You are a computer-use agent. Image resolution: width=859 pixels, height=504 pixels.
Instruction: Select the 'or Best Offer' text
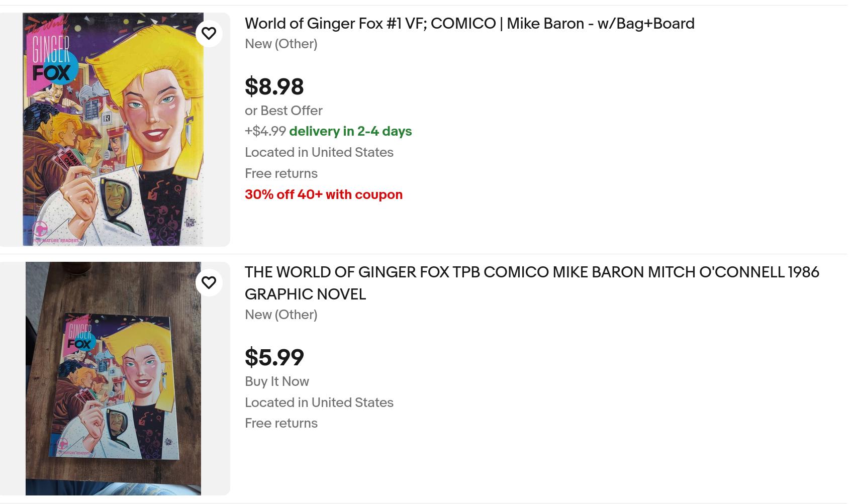click(283, 111)
